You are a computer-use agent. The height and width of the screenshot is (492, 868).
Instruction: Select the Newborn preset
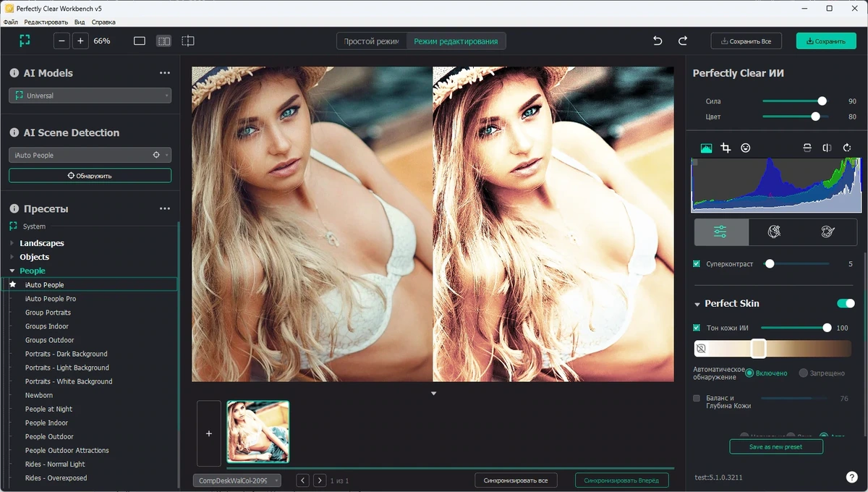[x=39, y=395]
